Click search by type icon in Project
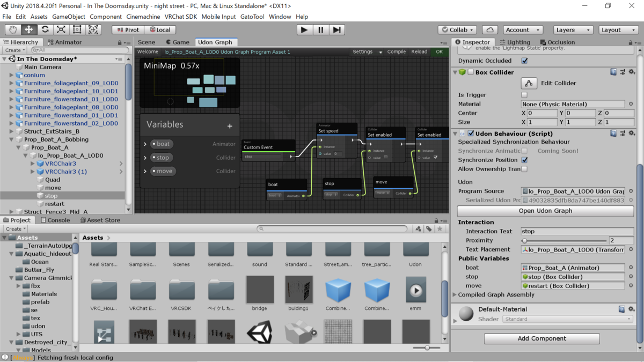644x362 pixels. [419, 229]
